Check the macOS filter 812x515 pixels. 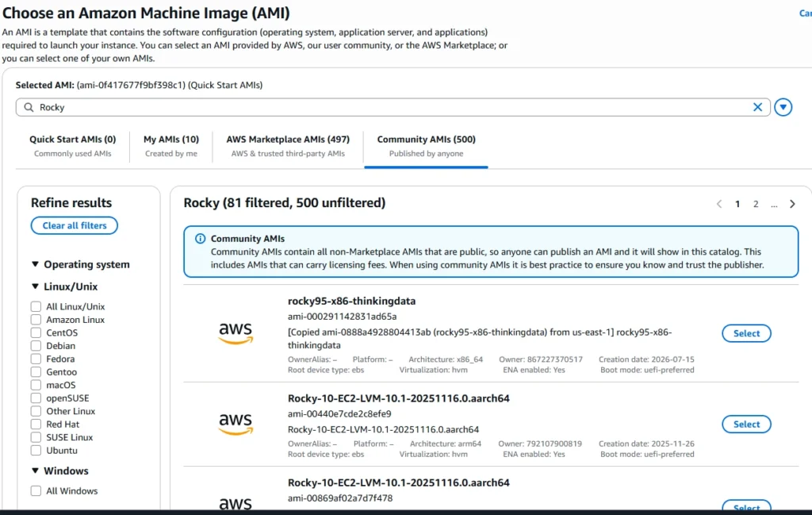pyautogui.click(x=36, y=385)
